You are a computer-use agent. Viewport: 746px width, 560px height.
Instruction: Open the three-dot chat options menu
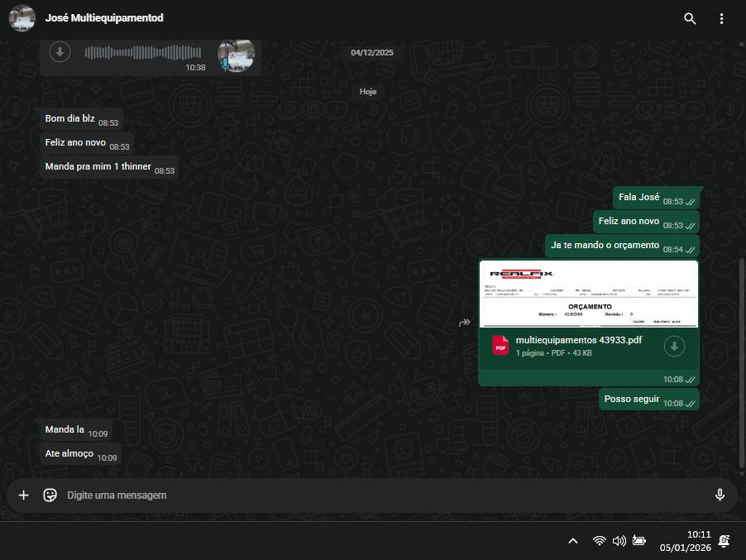pyautogui.click(x=721, y=18)
